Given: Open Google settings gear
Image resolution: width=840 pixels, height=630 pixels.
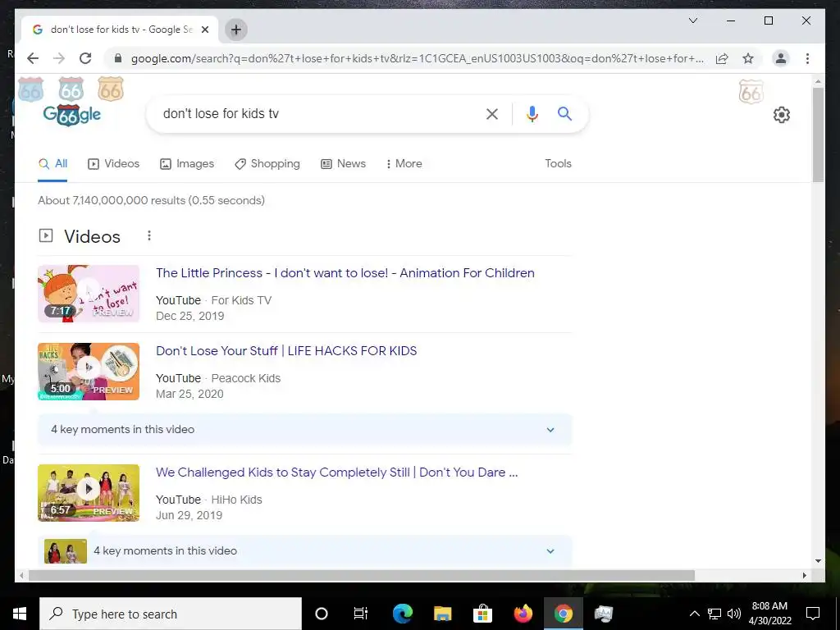Looking at the screenshot, I should (x=782, y=115).
